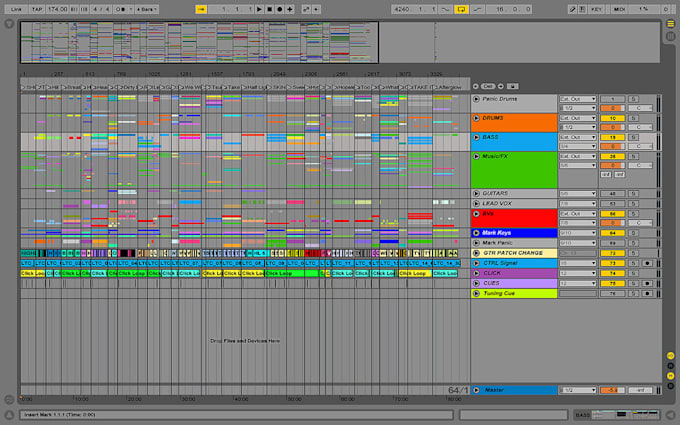This screenshot has width=680, height=425.
Task: Adjust the Master track volume
Action: [612, 390]
